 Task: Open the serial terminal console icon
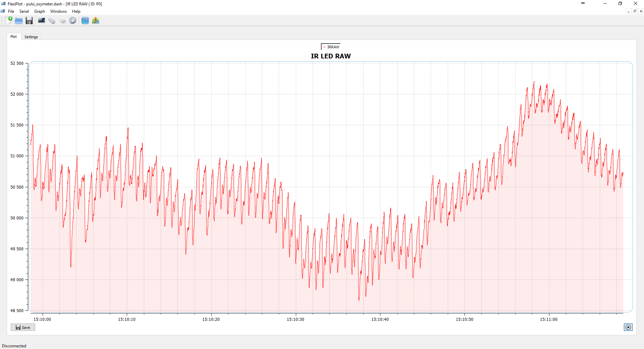(42, 21)
